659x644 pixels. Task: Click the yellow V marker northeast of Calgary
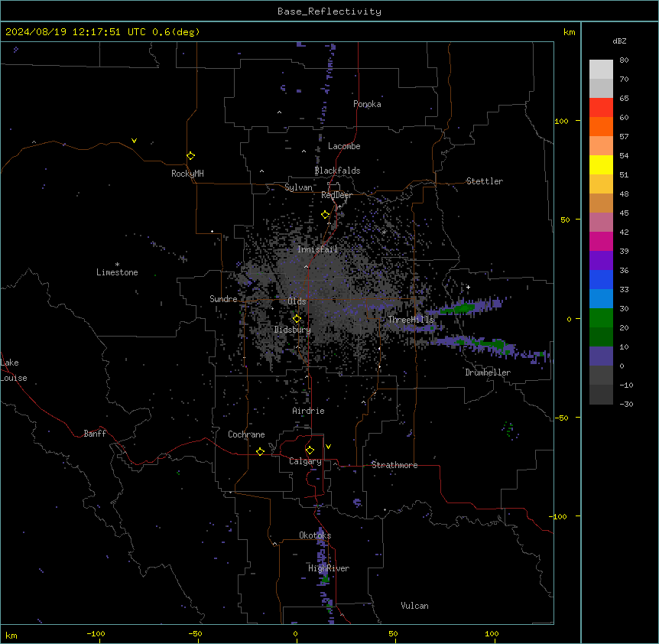click(x=328, y=447)
